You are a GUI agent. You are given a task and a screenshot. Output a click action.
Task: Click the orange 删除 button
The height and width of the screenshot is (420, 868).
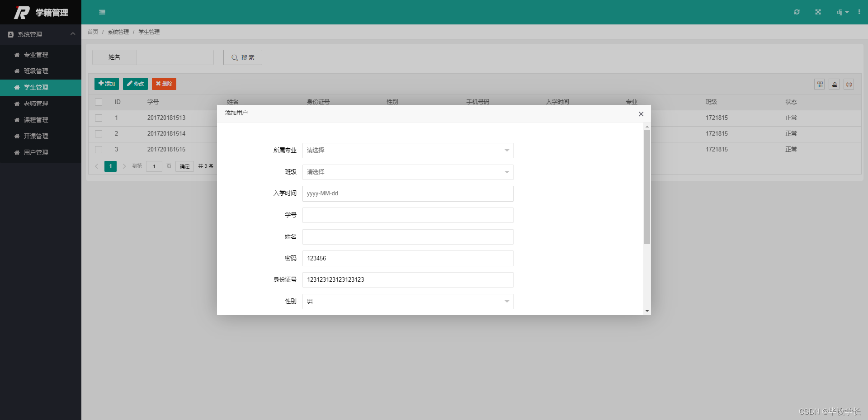[164, 84]
